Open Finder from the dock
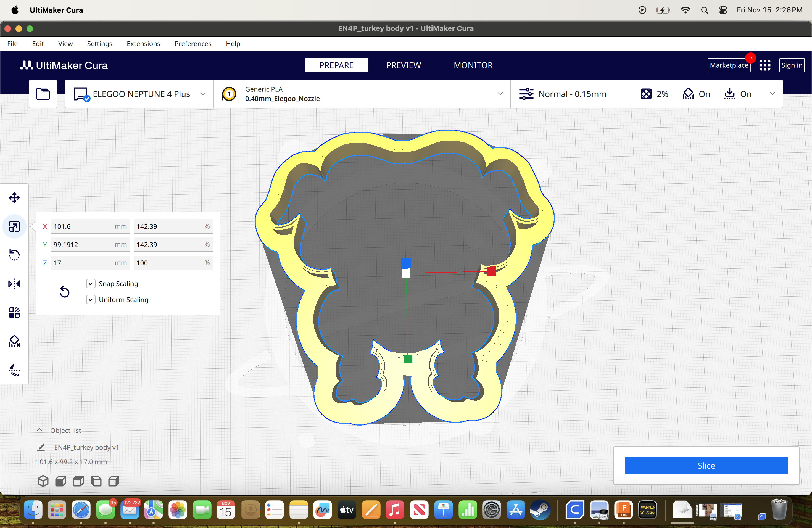The height and width of the screenshot is (528, 812). click(33, 510)
